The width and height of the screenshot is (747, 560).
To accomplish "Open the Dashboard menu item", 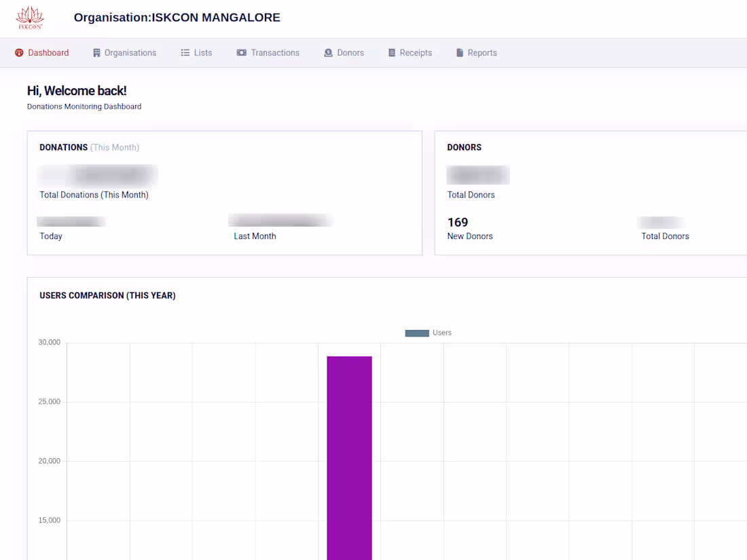I will (x=42, y=53).
